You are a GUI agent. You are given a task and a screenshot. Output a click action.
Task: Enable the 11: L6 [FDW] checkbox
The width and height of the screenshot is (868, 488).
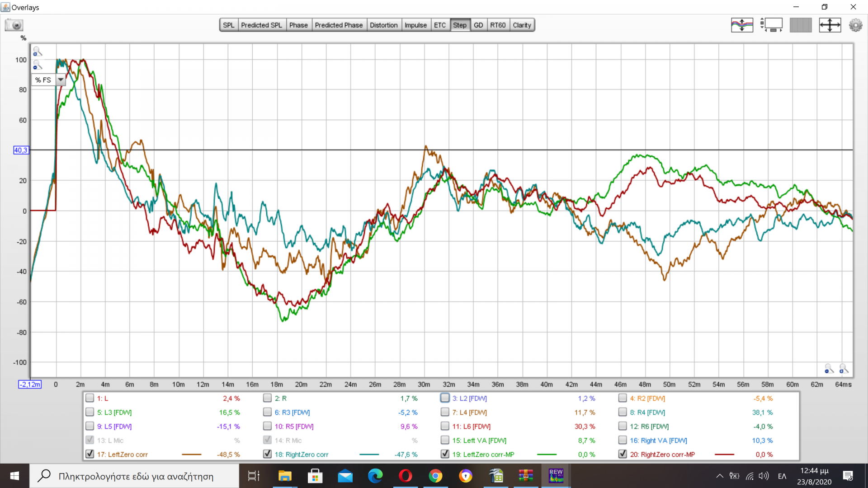pyautogui.click(x=445, y=426)
